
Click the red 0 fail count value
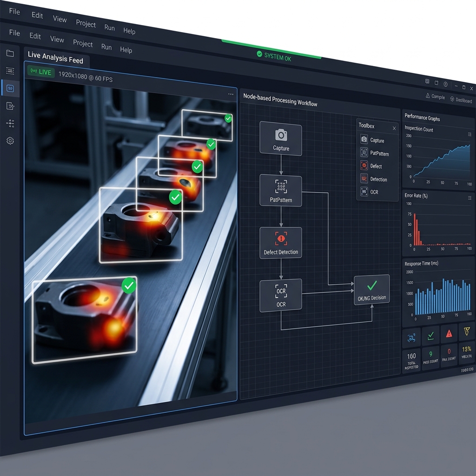pos(449,351)
